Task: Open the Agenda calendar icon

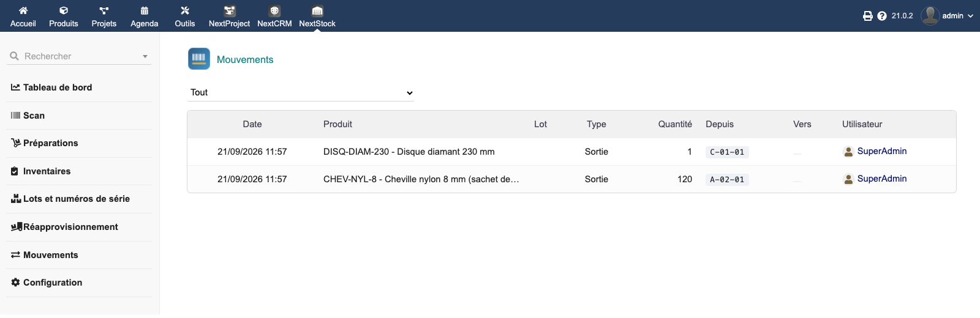Action: click(145, 10)
